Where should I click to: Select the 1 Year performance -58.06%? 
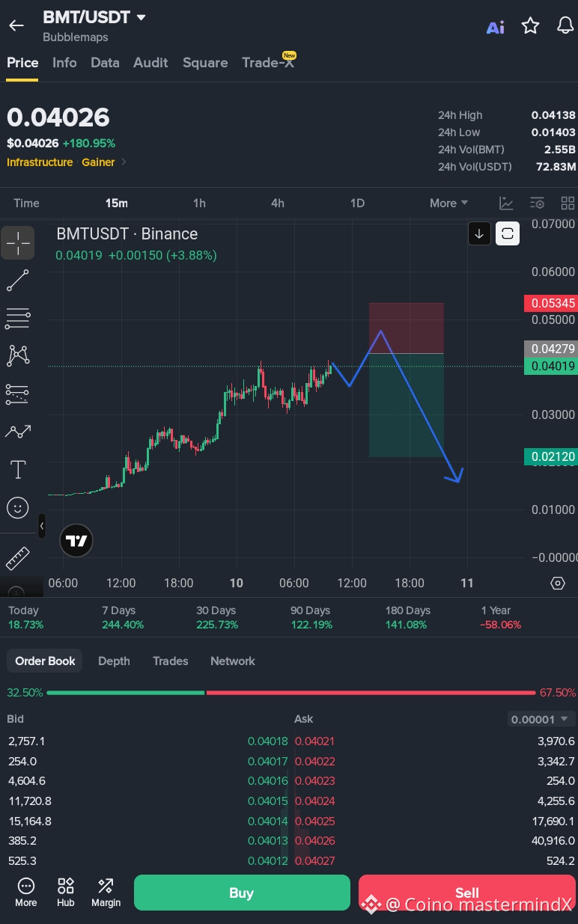(501, 617)
